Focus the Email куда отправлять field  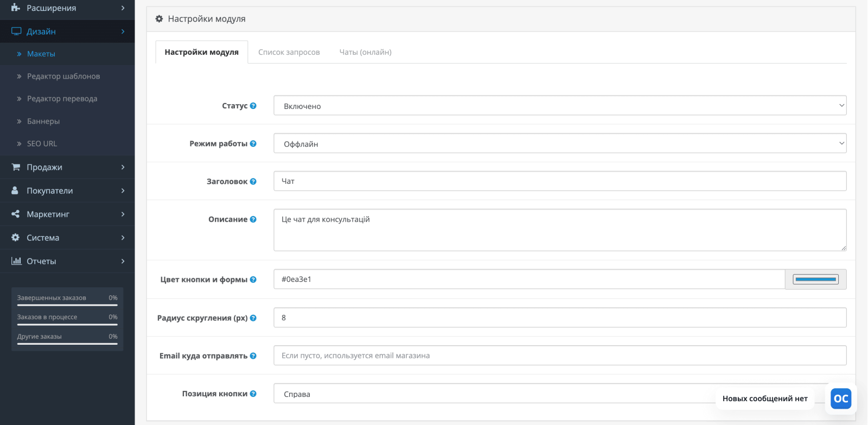pyautogui.click(x=560, y=356)
